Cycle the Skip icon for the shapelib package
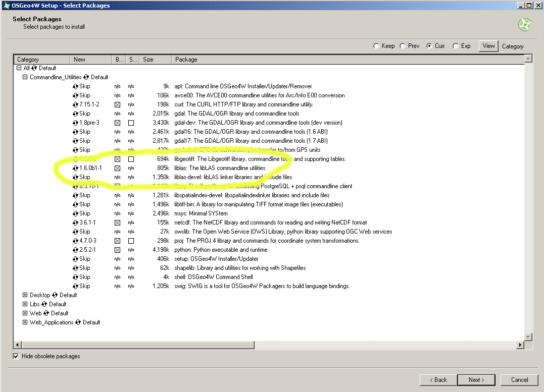 [75, 268]
